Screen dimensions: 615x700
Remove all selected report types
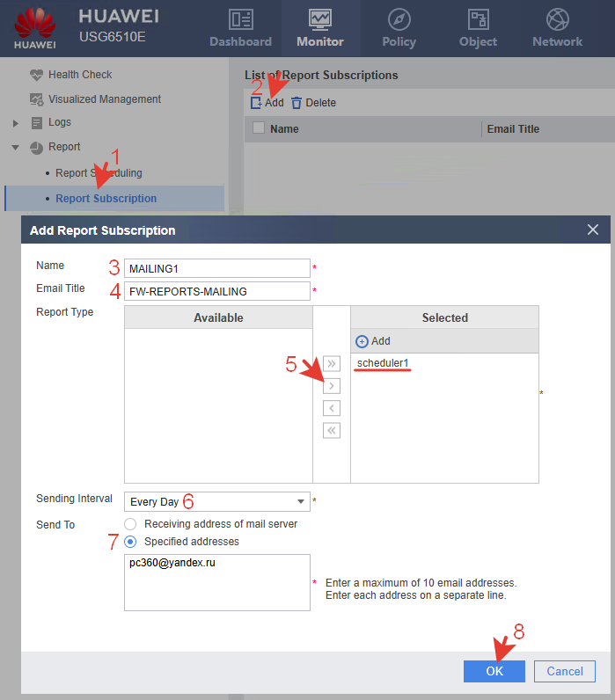[x=332, y=431]
